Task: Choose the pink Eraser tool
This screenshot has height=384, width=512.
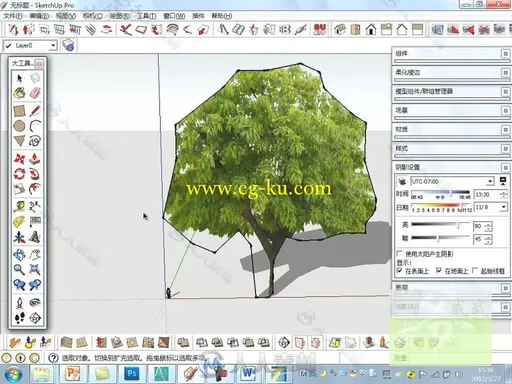Action: tap(35, 93)
